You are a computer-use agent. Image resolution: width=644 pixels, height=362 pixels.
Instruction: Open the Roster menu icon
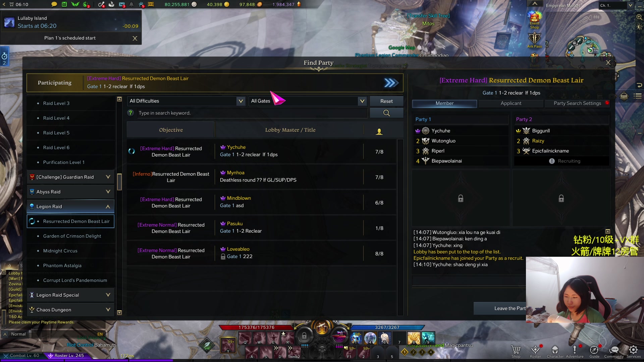point(535,351)
